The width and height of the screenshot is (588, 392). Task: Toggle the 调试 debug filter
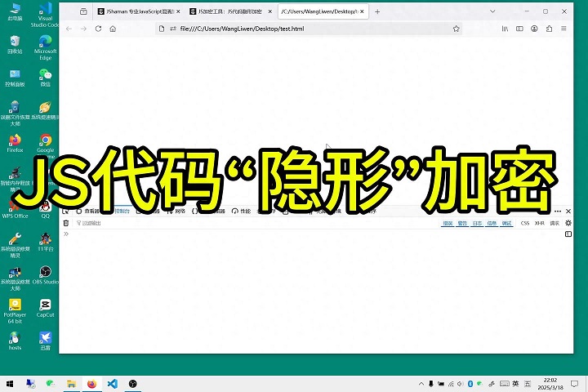pyautogui.click(x=506, y=223)
